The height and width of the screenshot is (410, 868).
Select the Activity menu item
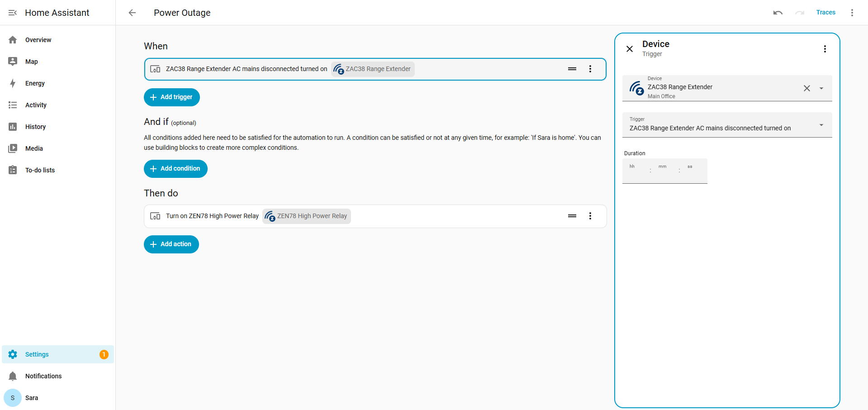[x=58, y=105]
